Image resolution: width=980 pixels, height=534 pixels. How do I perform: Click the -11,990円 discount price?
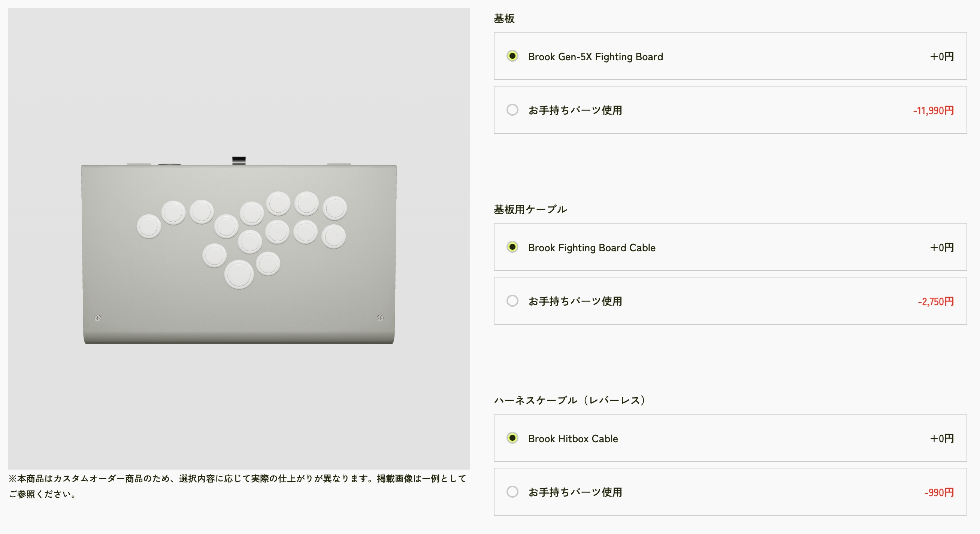point(933,110)
